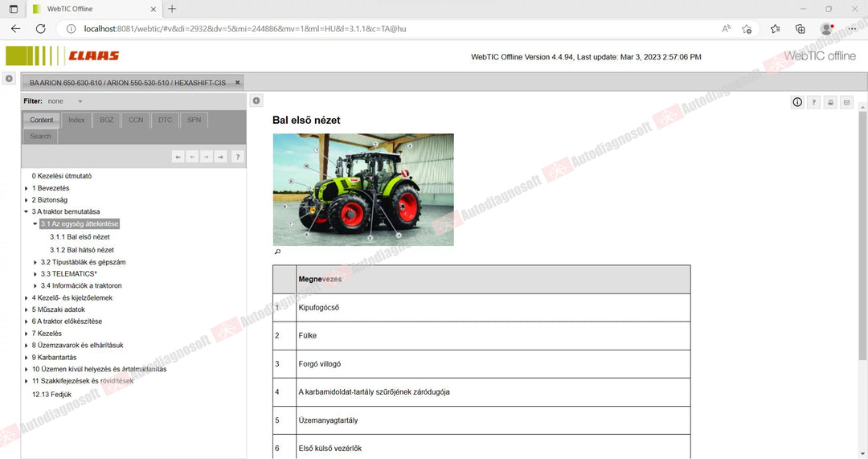Open the browser profile avatar
Viewport: 868px width, 459px height.
(x=827, y=29)
